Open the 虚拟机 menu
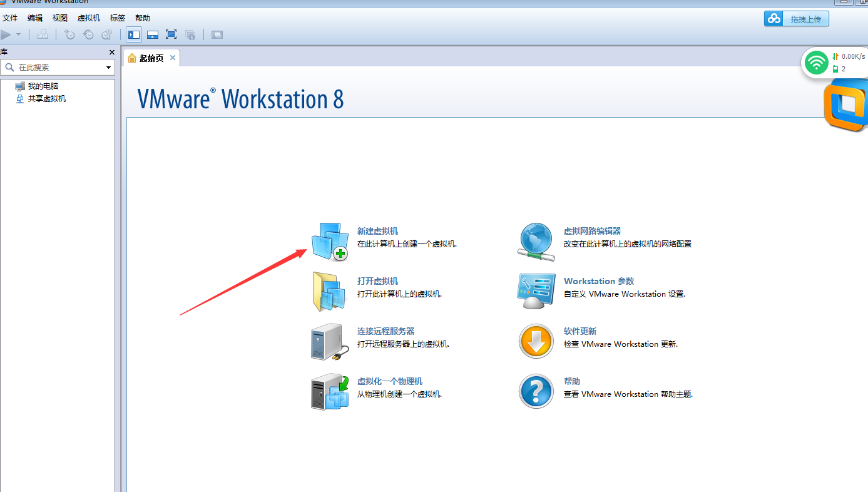This screenshot has height=492, width=868. click(89, 18)
